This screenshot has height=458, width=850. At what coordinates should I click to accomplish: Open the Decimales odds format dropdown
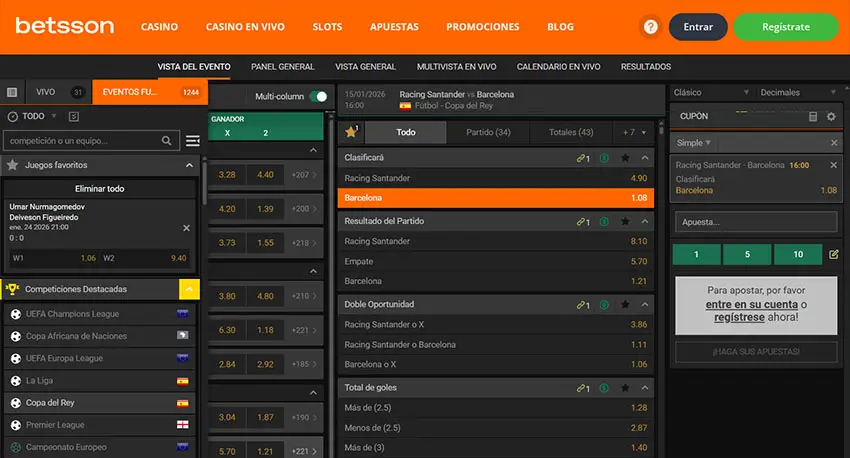pyautogui.click(x=798, y=92)
